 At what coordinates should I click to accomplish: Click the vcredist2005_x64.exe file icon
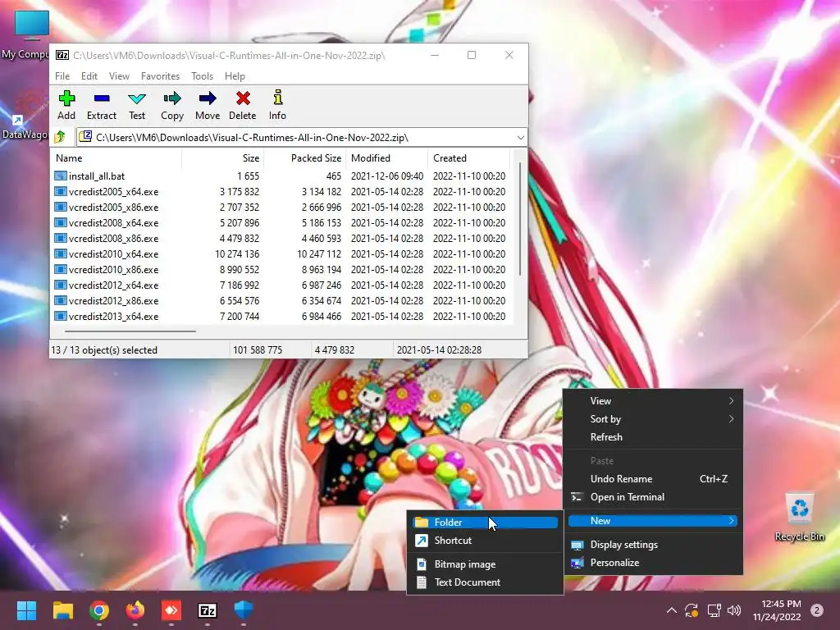[61, 191]
